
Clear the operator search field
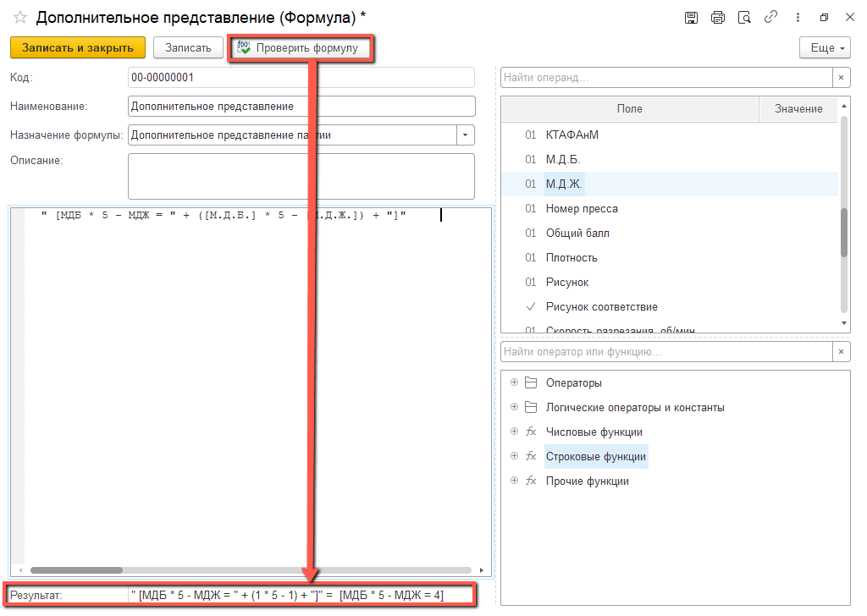[841, 352]
